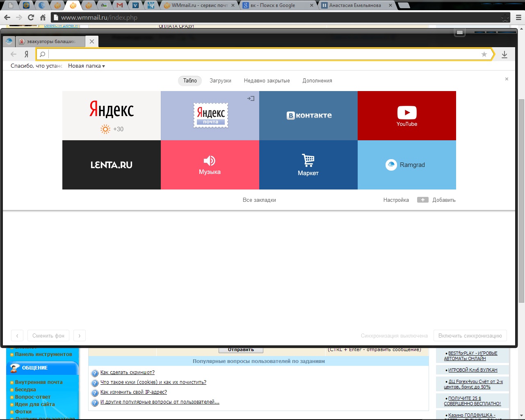The width and height of the screenshot is (525, 420).
Task: Open Внутренняя почта in the sidebar
Action: point(39,382)
